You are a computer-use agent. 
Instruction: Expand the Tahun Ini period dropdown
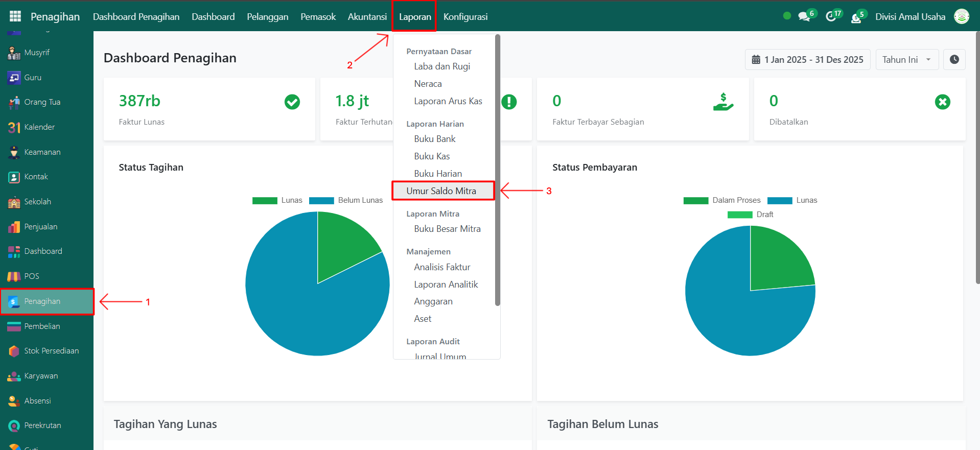tap(906, 60)
